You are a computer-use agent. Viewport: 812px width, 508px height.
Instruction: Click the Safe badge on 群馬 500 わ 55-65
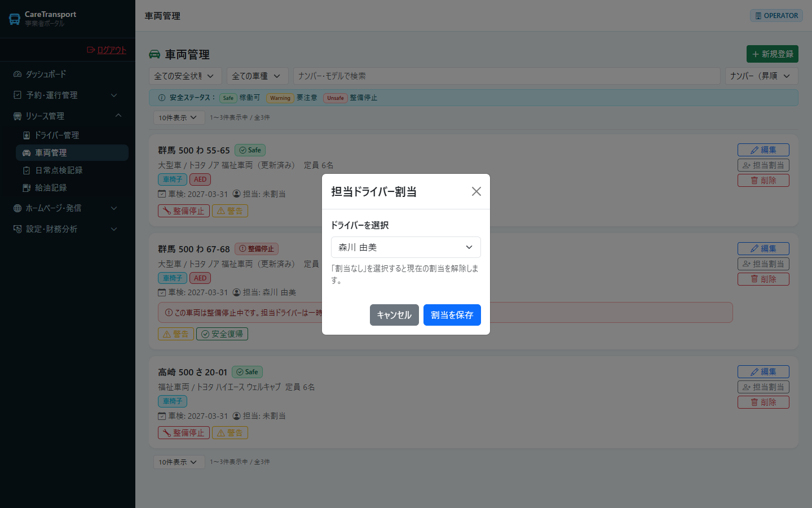[x=250, y=150]
